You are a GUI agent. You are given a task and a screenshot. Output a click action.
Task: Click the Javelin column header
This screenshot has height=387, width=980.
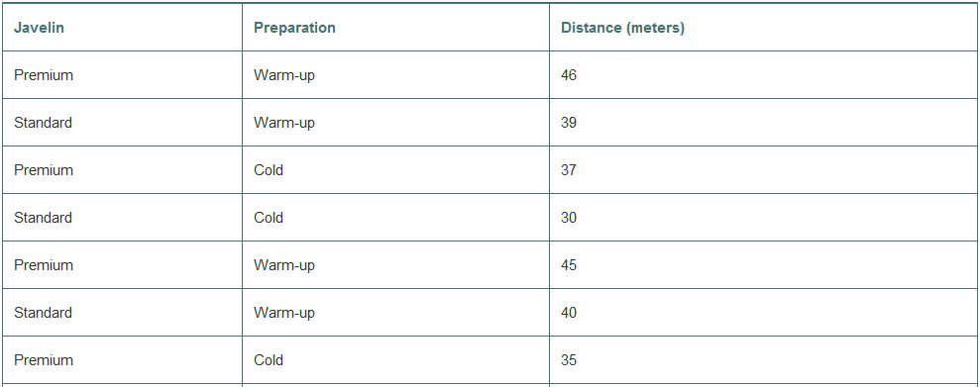(39, 28)
